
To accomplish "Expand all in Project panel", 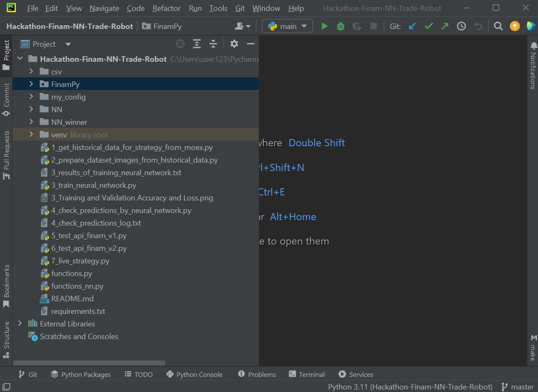I will pos(197,44).
